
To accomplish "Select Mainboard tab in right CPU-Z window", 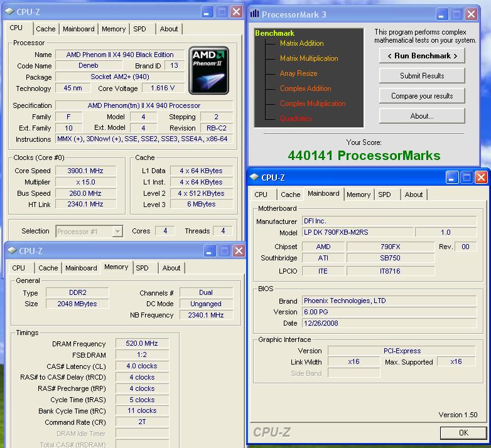I will coord(323,193).
